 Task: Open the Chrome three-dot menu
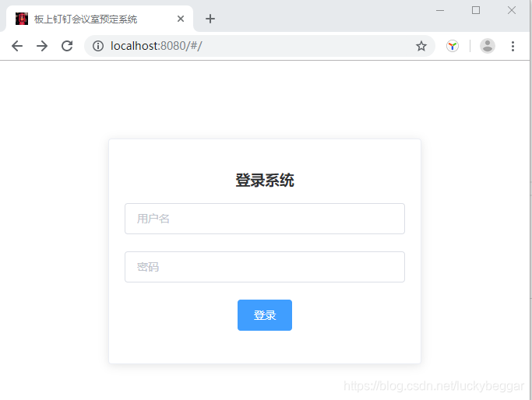[x=513, y=46]
